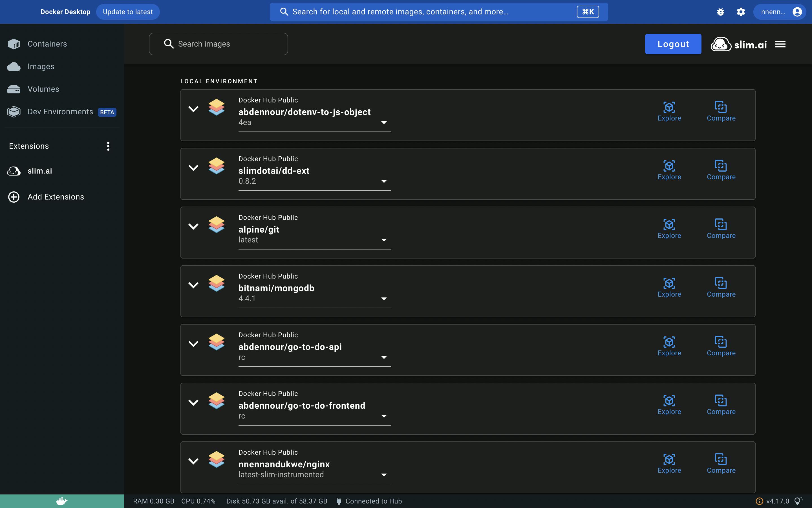Screen dimensions: 812x508
Task: Explore the nnennandukwe/nginx image
Action: click(669, 464)
